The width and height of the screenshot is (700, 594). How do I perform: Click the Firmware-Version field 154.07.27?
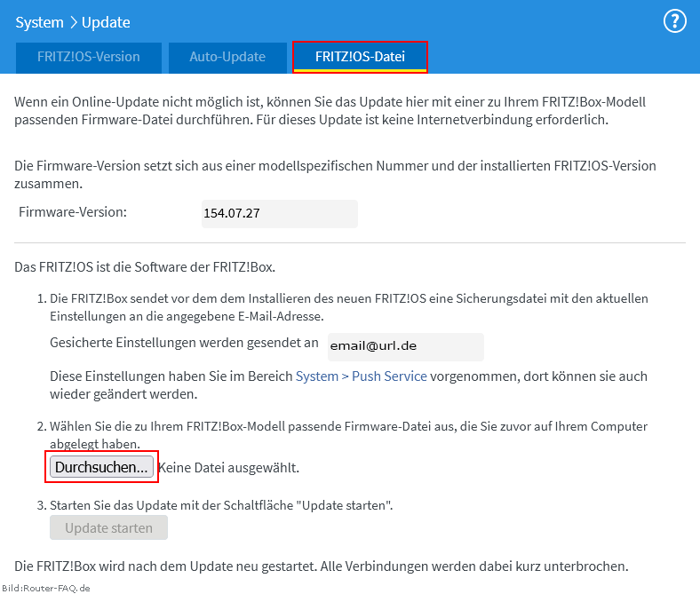point(280,214)
